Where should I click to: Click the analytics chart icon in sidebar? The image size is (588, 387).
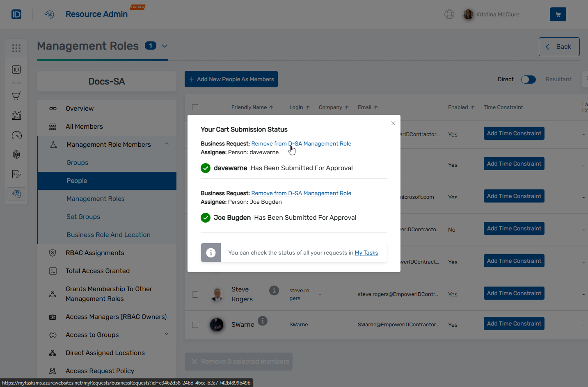(16, 115)
